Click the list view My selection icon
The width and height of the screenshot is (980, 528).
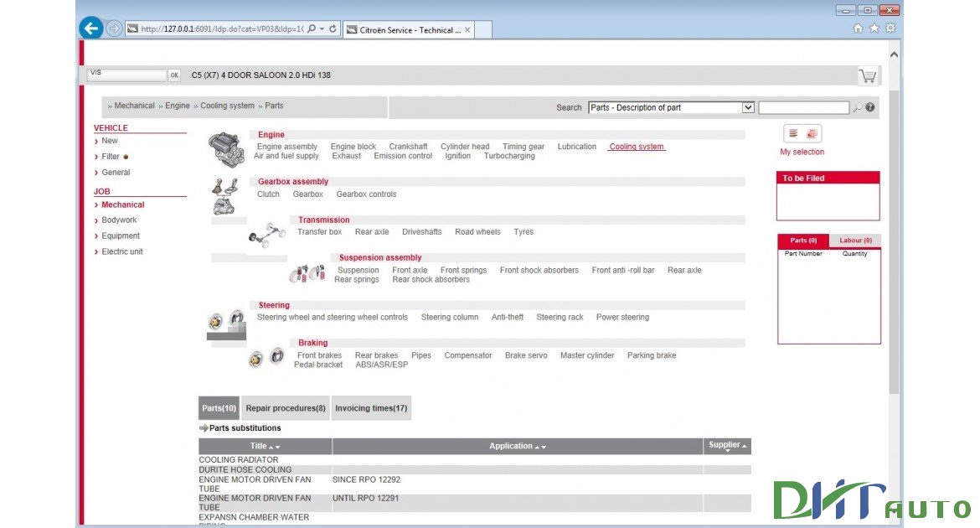(793, 133)
